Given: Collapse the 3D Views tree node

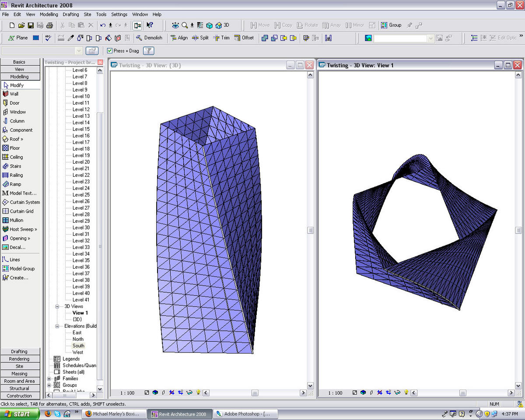Looking at the screenshot, I should coord(57,306).
